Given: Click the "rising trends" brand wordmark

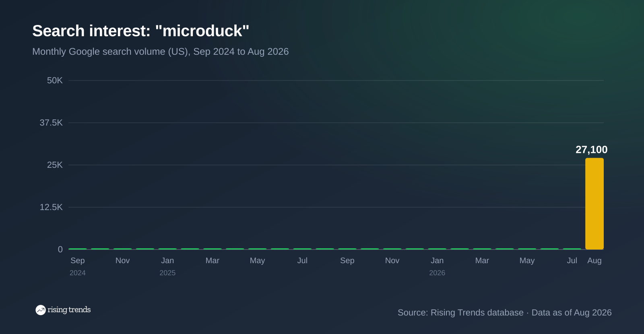Looking at the screenshot, I should (x=69, y=310).
